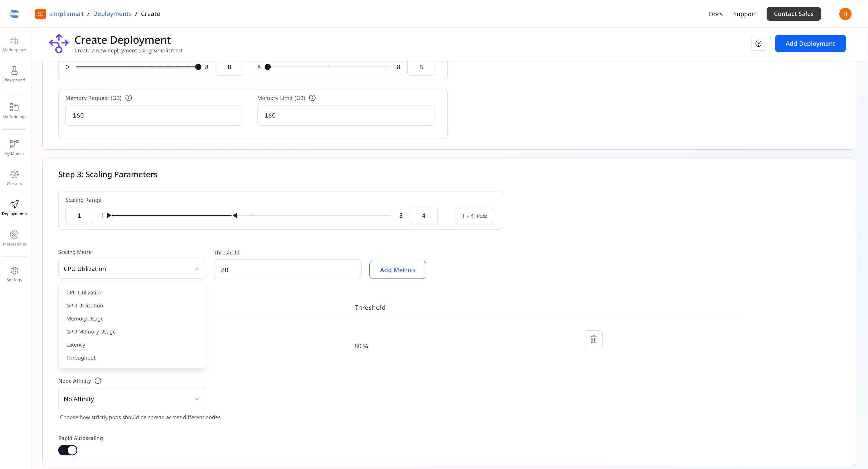Image resolution: width=868 pixels, height=469 pixels.
Task: Choose GPU Utilization from the list
Action: click(x=132, y=306)
